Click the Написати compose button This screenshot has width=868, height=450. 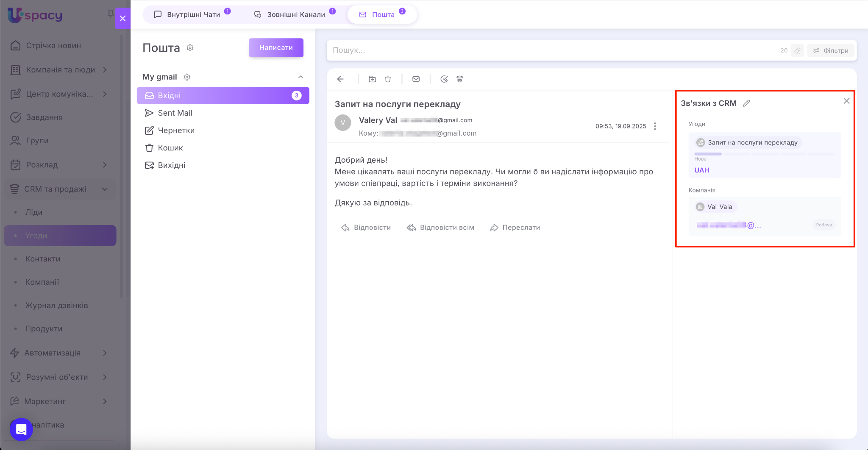pyautogui.click(x=276, y=48)
